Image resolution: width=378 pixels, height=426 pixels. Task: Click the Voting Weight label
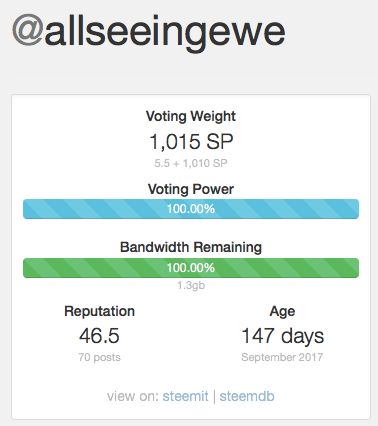[x=191, y=117]
